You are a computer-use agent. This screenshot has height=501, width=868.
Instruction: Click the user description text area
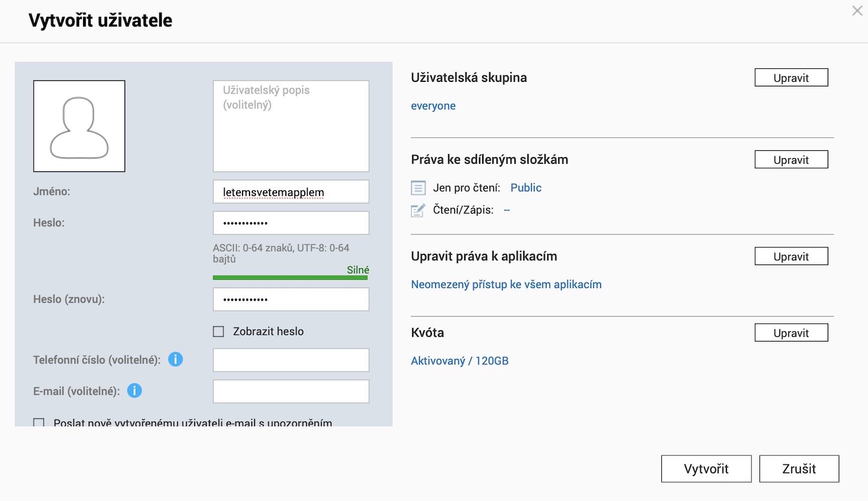pyautogui.click(x=291, y=126)
